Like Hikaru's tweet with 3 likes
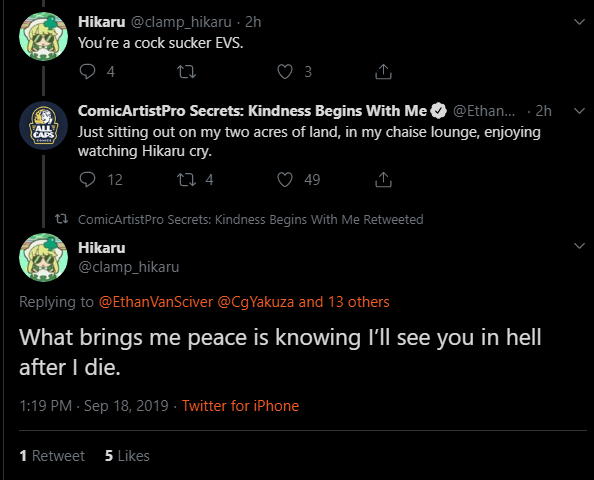 tap(285, 71)
